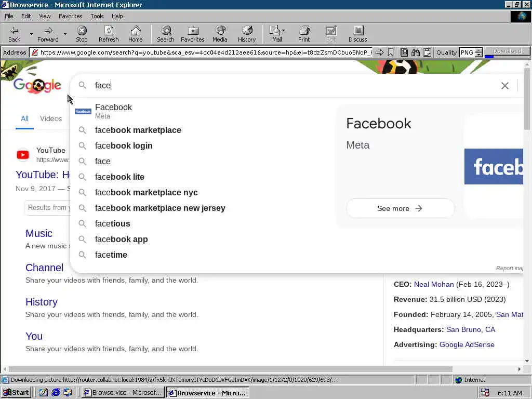This screenshot has width=532, height=399.
Task: Open the File menu
Action: click(x=9, y=16)
